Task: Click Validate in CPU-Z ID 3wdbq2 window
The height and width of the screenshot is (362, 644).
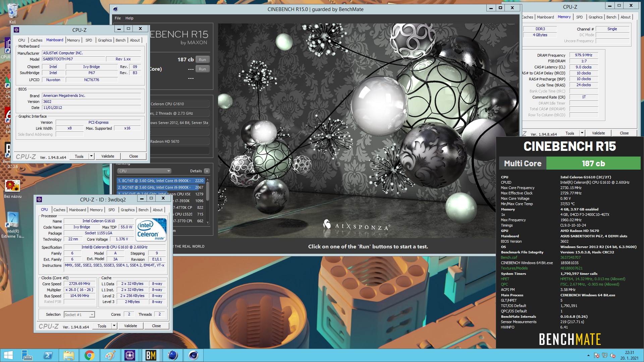Action: 130,326
